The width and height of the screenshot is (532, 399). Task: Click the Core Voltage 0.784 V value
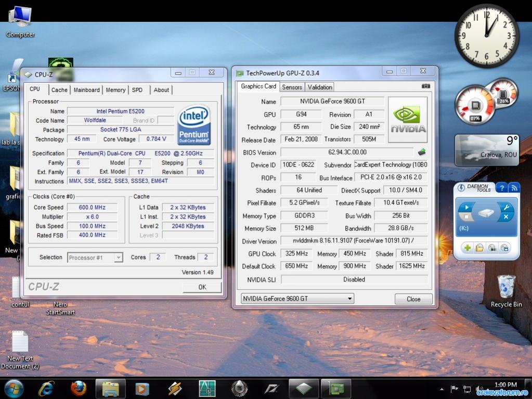coord(157,139)
